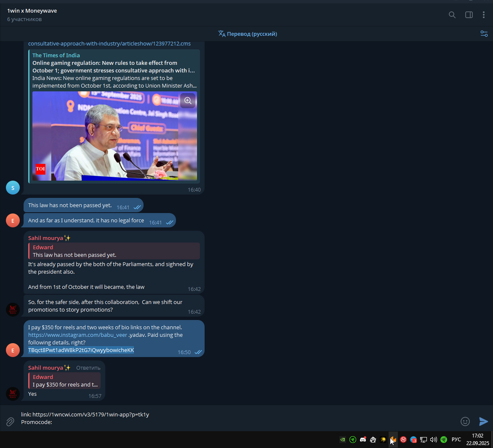Click E avatar beside $350 payment message

[13, 350]
